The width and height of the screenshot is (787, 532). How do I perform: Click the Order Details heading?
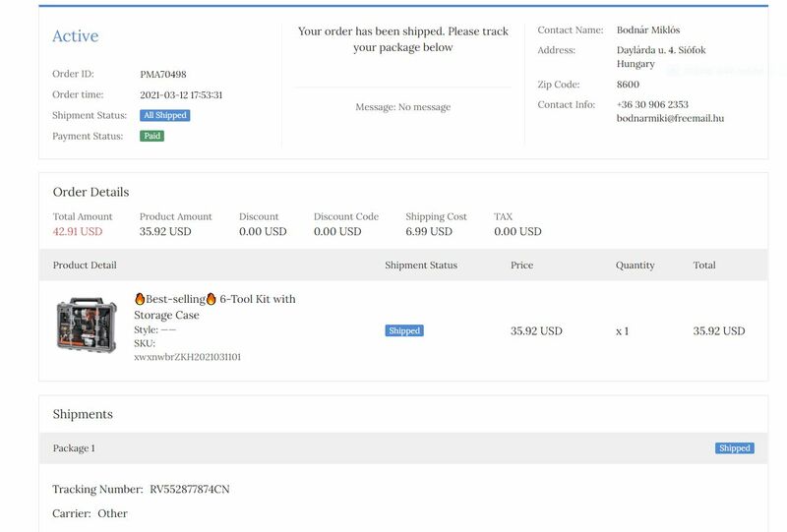coord(91,192)
